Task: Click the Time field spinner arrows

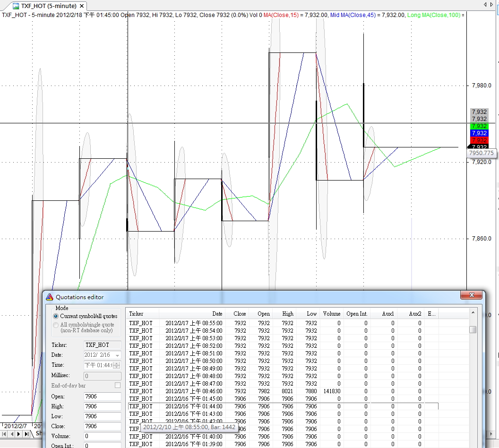Action: [x=117, y=365]
